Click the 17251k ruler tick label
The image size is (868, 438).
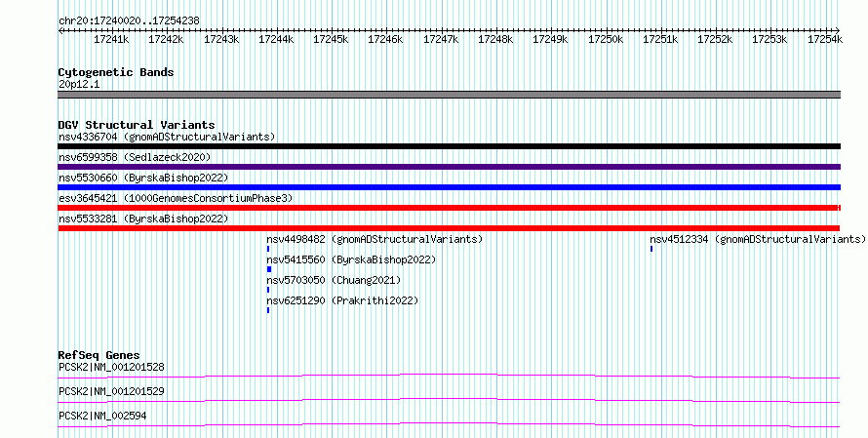(x=660, y=39)
